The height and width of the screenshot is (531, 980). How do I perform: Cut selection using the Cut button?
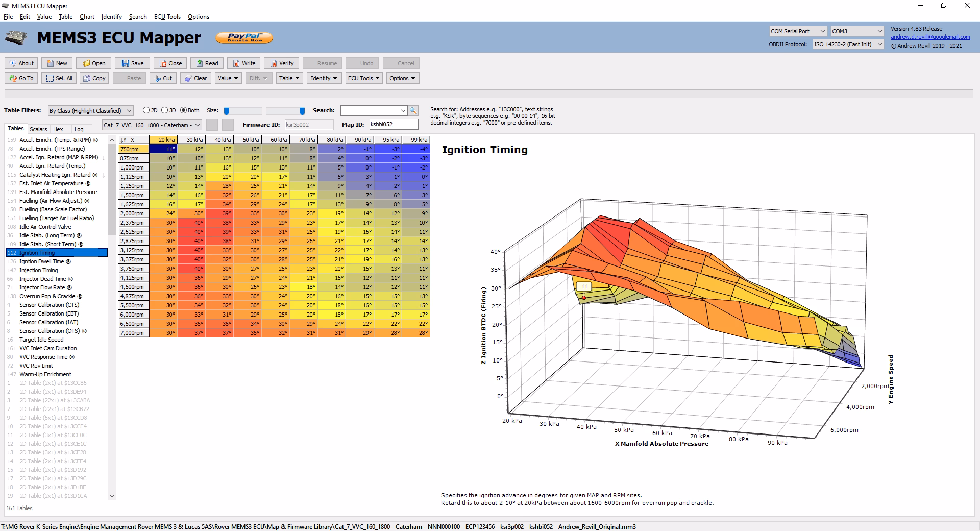tap(162, 78)
